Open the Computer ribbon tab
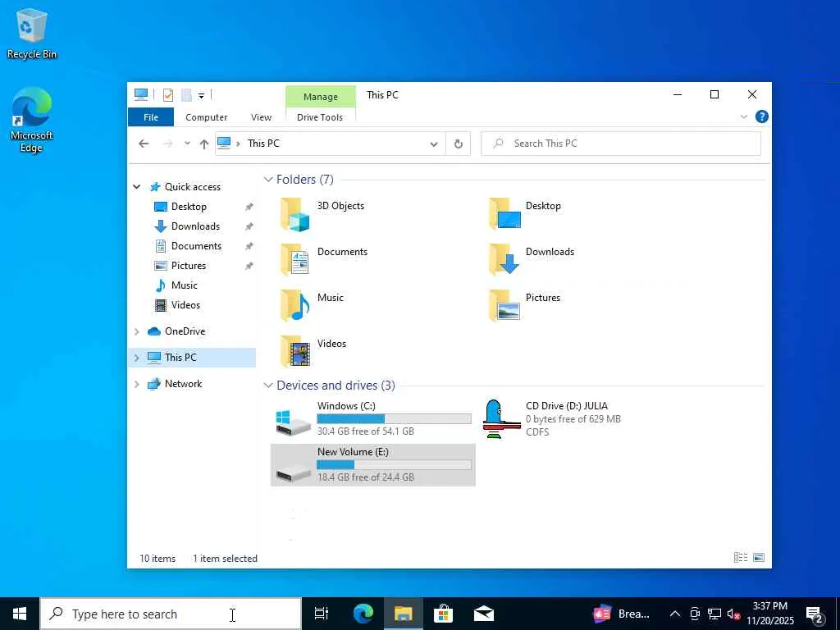 pos(206,117)
